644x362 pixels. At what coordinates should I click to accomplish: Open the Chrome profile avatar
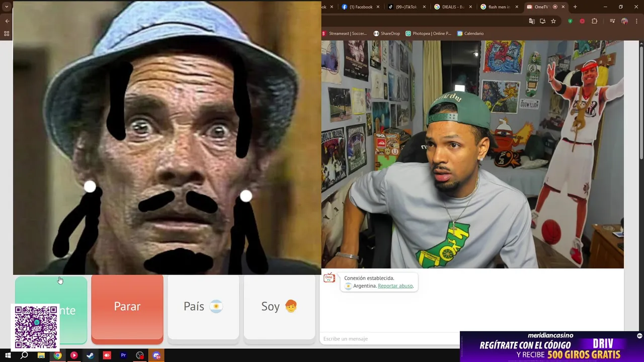click(x=624, y=21)
